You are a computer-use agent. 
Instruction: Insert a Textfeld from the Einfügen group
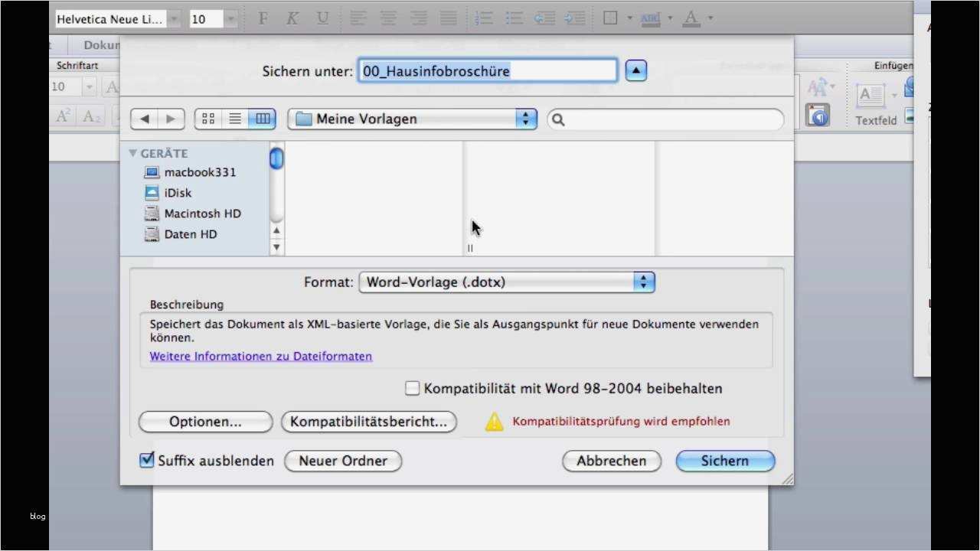(x=870, y=99)
